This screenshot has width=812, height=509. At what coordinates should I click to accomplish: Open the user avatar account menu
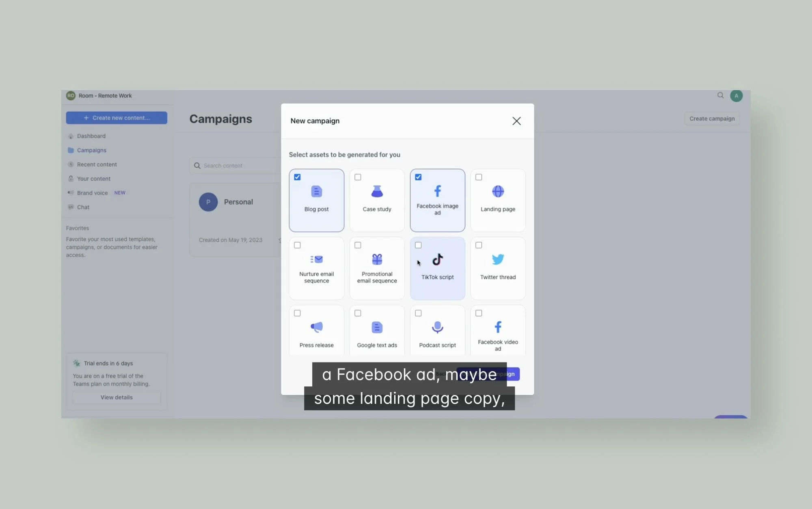point(736,96)
